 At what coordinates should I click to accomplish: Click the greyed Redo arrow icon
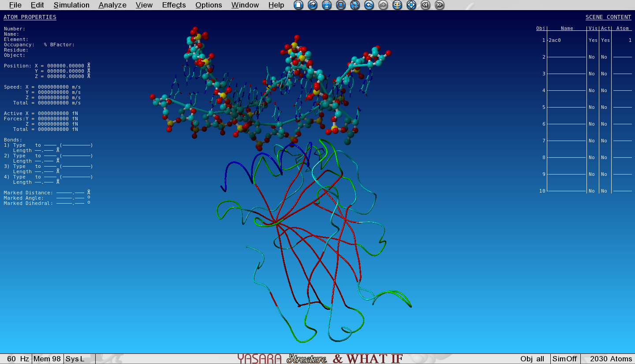point(383,5)
